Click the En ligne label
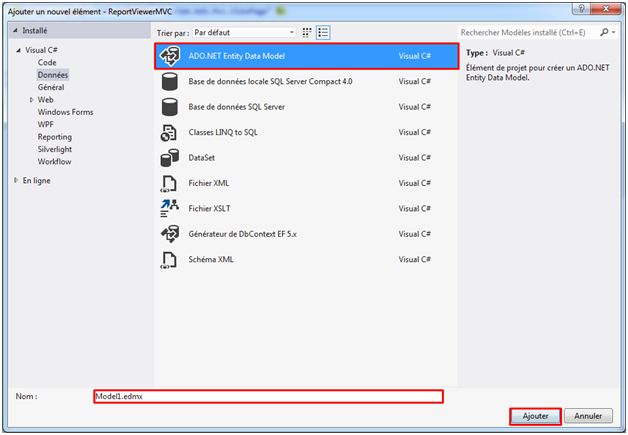 click(x=36, y=181)
